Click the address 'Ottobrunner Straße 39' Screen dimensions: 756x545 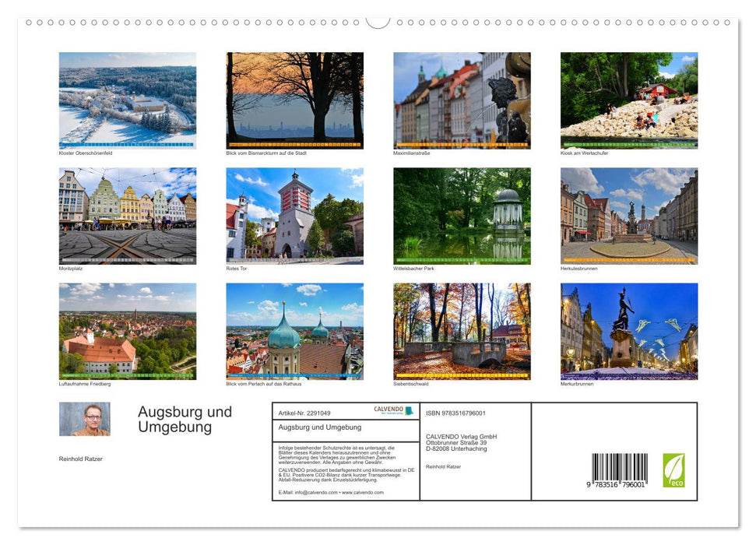pos(456,442)
